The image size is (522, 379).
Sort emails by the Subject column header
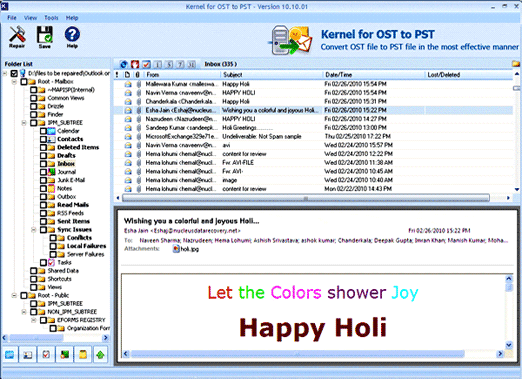point(271,75)
